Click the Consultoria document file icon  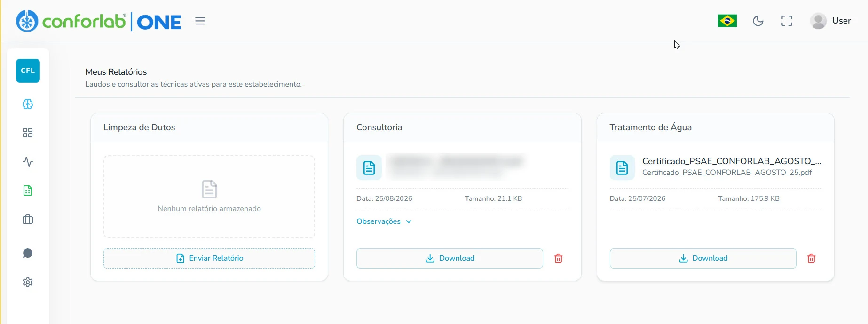(x=369, y=168)
